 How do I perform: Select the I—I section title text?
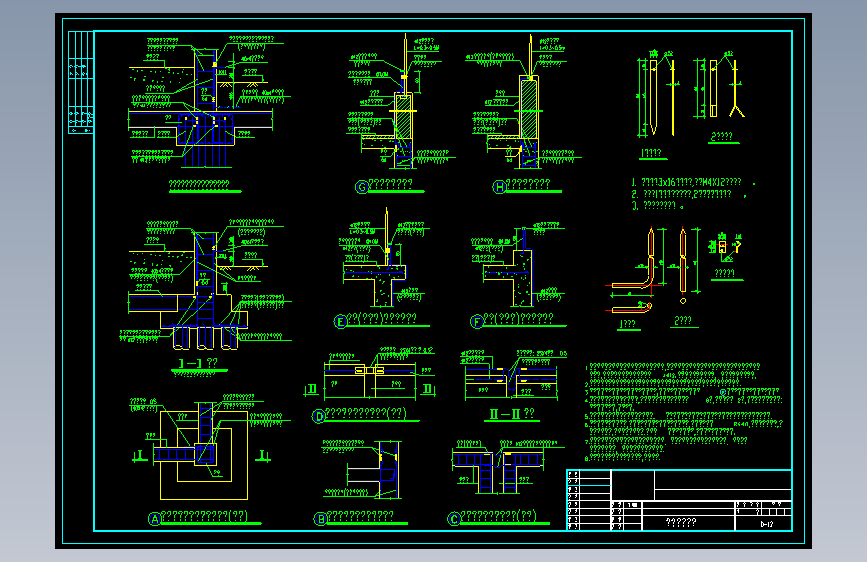(x=198, y=363)
